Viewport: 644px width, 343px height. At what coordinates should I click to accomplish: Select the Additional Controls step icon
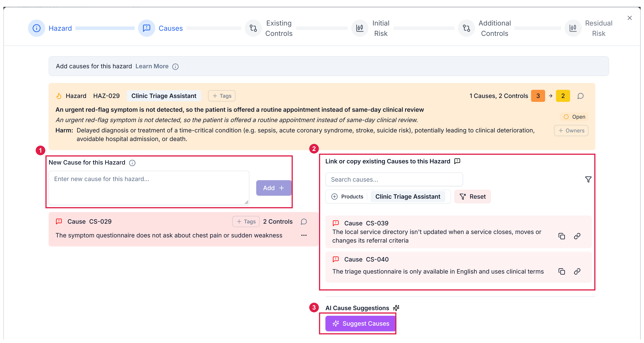point(466,28)
